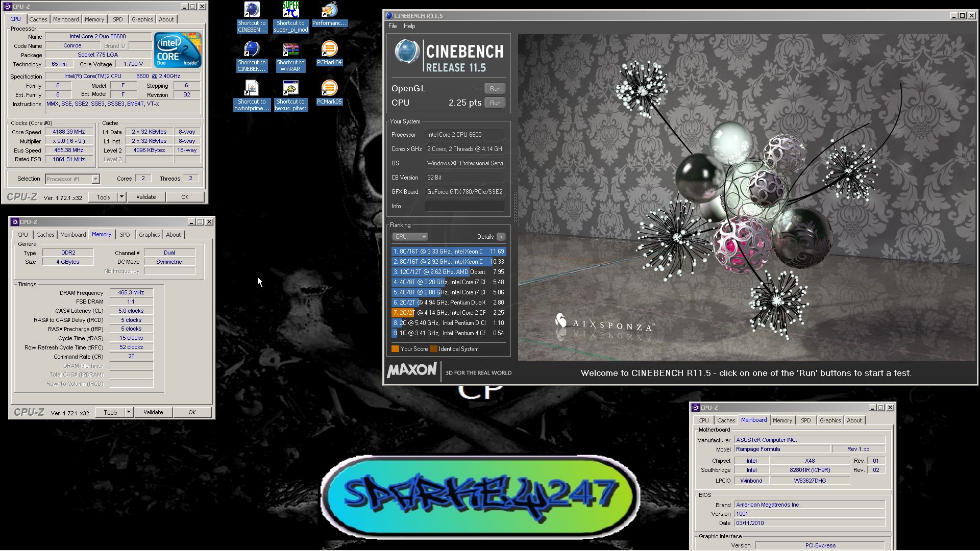Click OK in Memory CPU-Z window

(192, 412)
